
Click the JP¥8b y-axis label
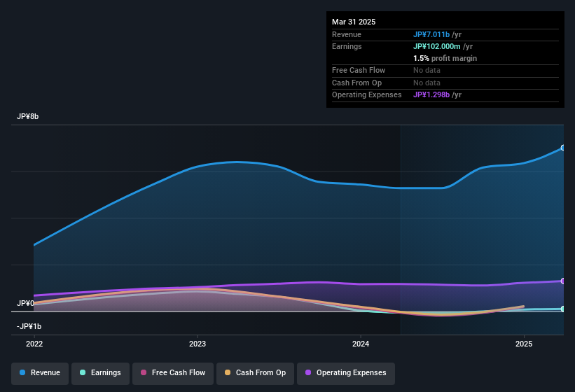27,116
